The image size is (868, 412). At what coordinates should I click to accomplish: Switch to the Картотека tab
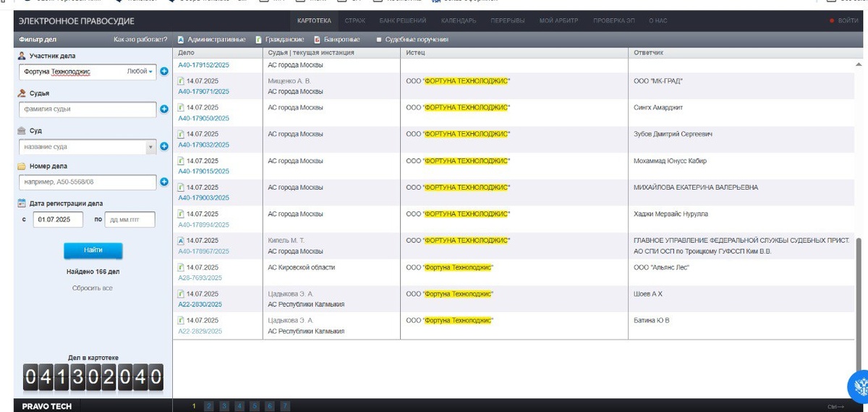tap(314, 21)
